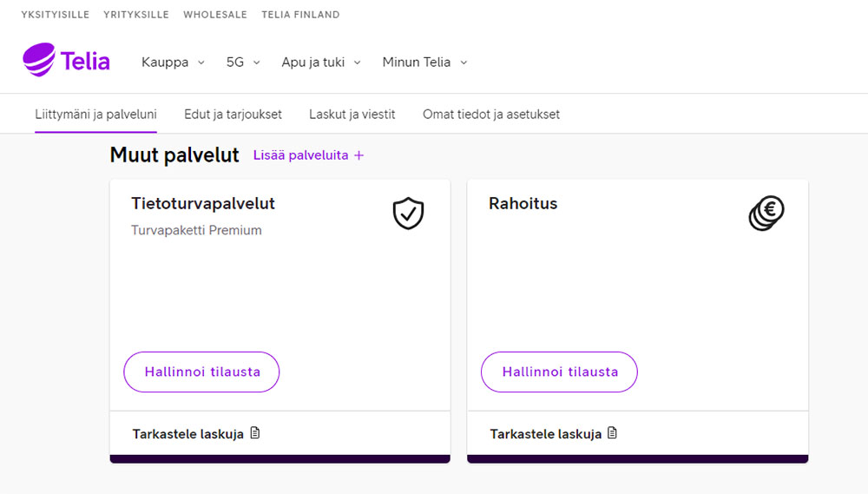Click the plus icon beside Lisää palveluita
Screen dimensions: 868x494
[x=359, y=155]
